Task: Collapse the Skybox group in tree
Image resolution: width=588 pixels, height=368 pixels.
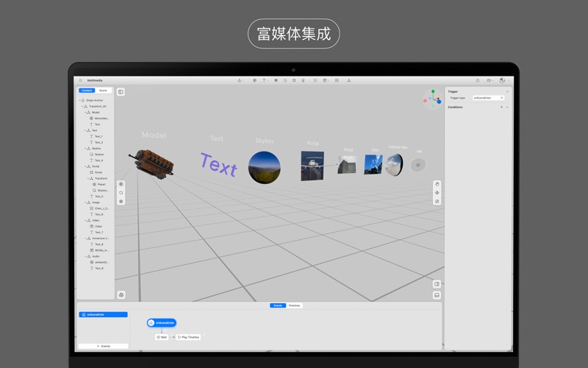Action: [x=85, y=149]
